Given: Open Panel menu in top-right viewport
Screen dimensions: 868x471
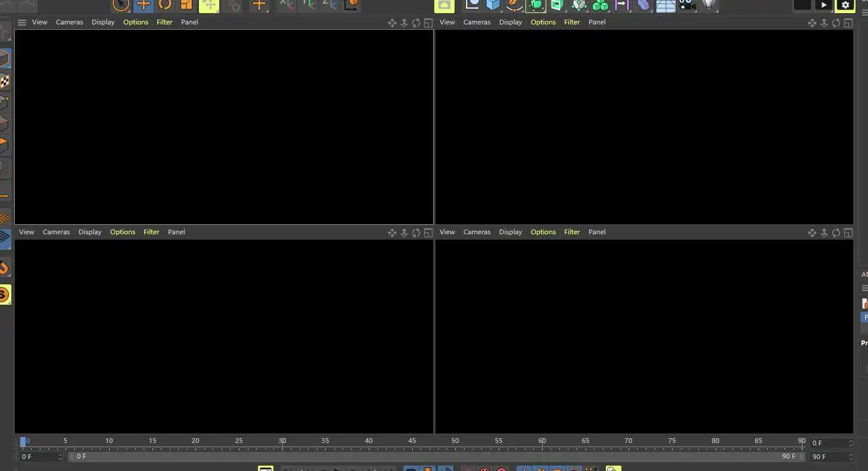Looking at the screenshot, I should [597, 22].
